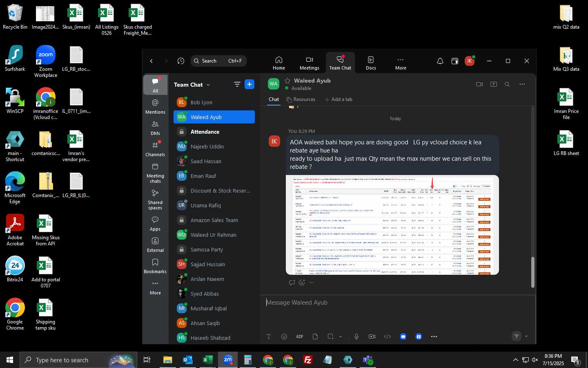Click share screen icon in chat header
This screenshot has height=368, width=588.
[x=494, y=84]
